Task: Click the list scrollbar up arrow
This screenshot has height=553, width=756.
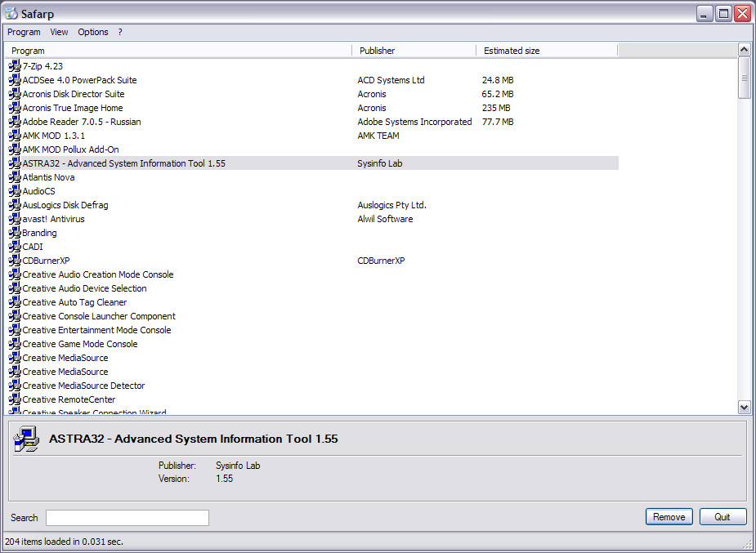Action: pyautogui.click(x=744, y=50)
